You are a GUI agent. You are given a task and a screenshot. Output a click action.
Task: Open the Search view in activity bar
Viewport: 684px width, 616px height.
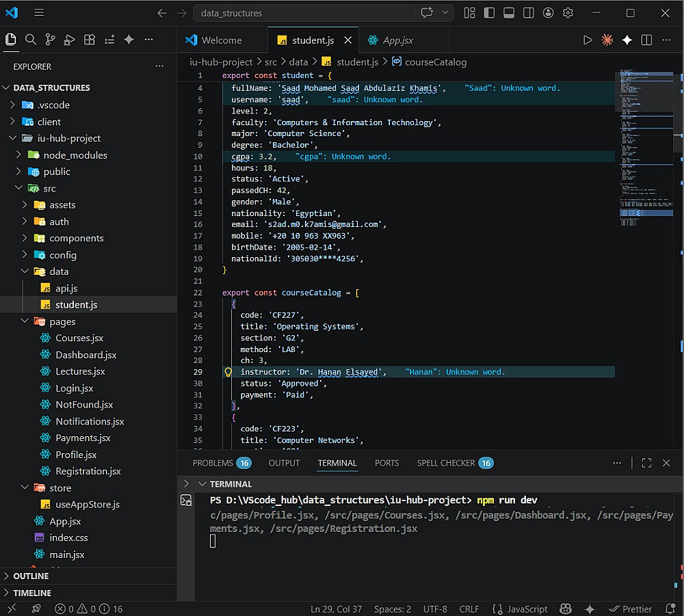click(x=30, y=40)
